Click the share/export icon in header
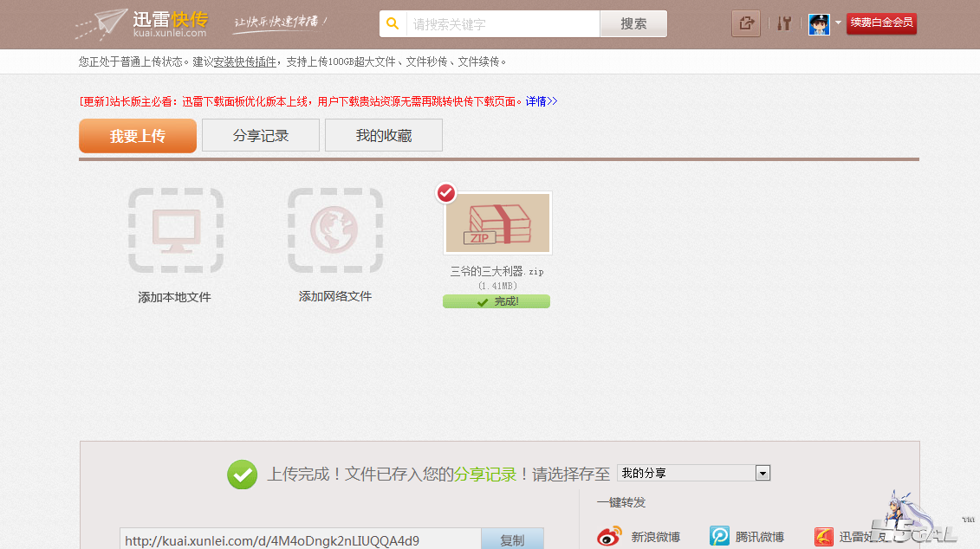Image resolution: width=980 pixels, height=549 pixels. (745, 23)
